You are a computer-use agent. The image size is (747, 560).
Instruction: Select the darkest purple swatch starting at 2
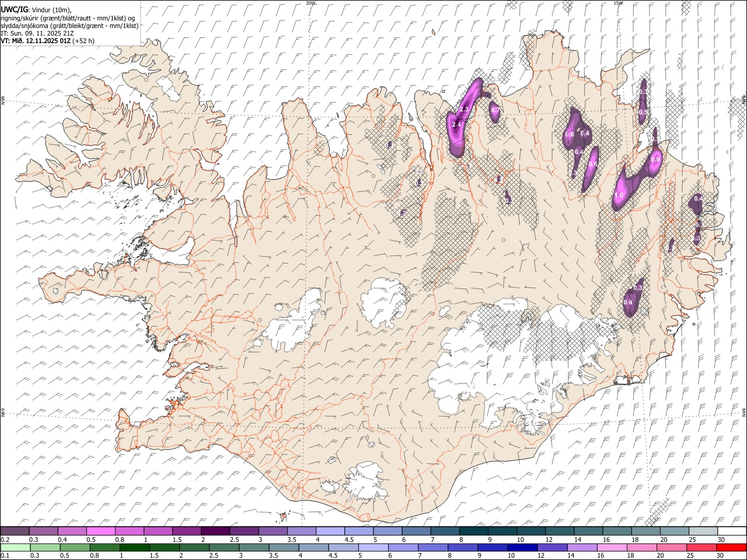215,531
